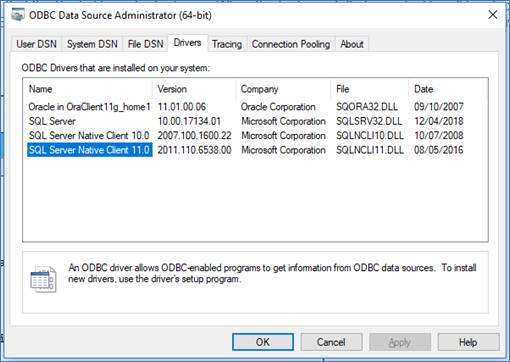Click Microsoft Corporation in SQLSRV32.DLL row
This screenshot has height=362, width=510.
pos(284,121)
